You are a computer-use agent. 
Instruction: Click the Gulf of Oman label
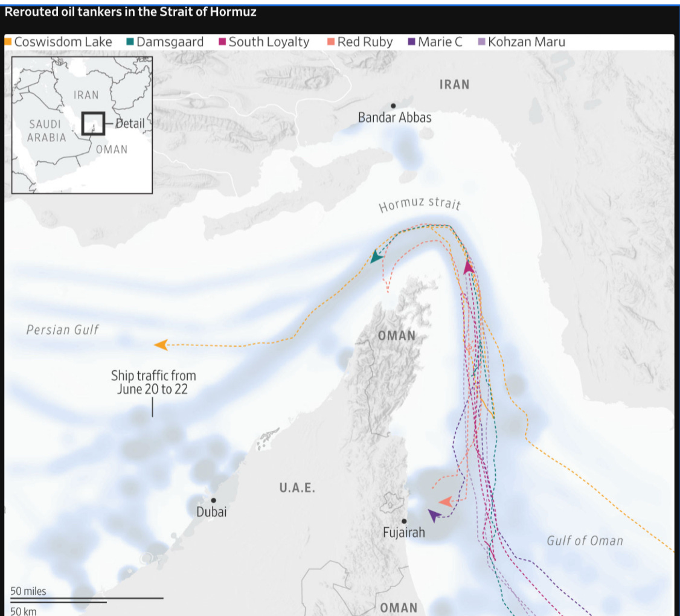[x=585, y=541]
